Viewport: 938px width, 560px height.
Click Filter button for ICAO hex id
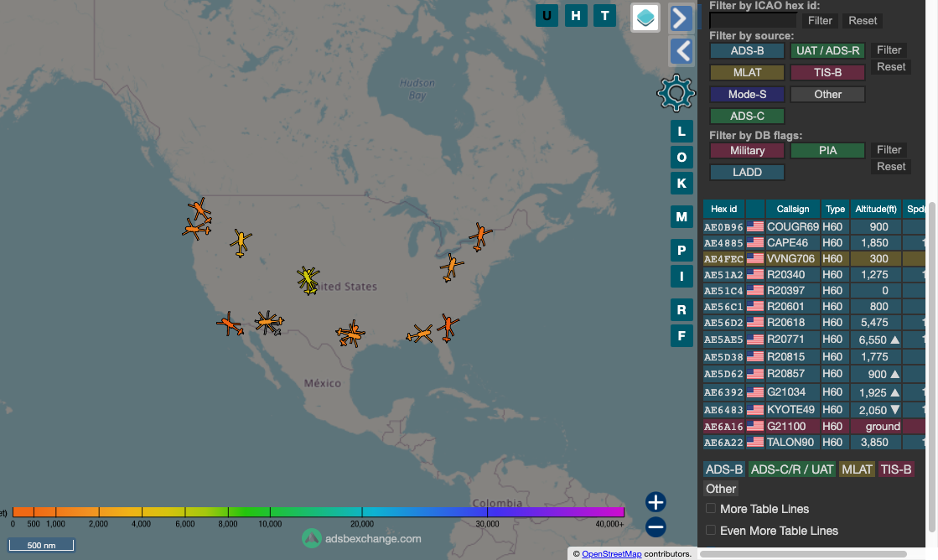point(820,21)
